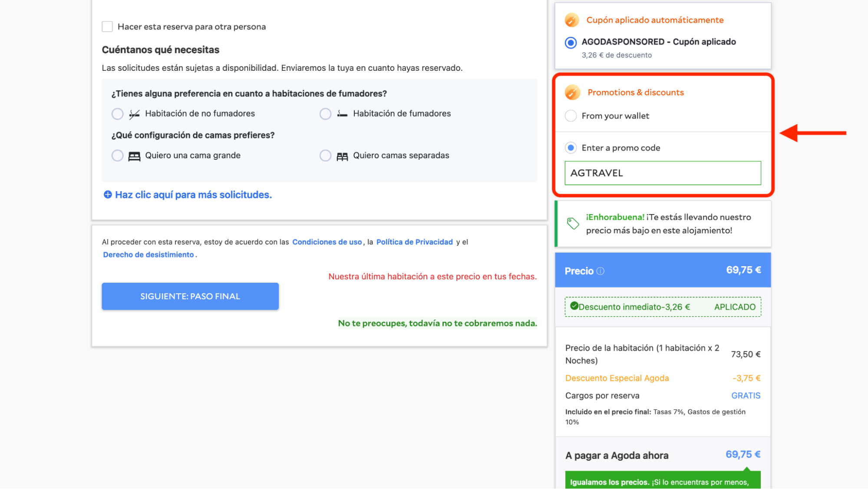Screen dimensions: 868x489
Task: Click '73,50 €' room price value
Action: pyautogui.click(x=746, y=354)
